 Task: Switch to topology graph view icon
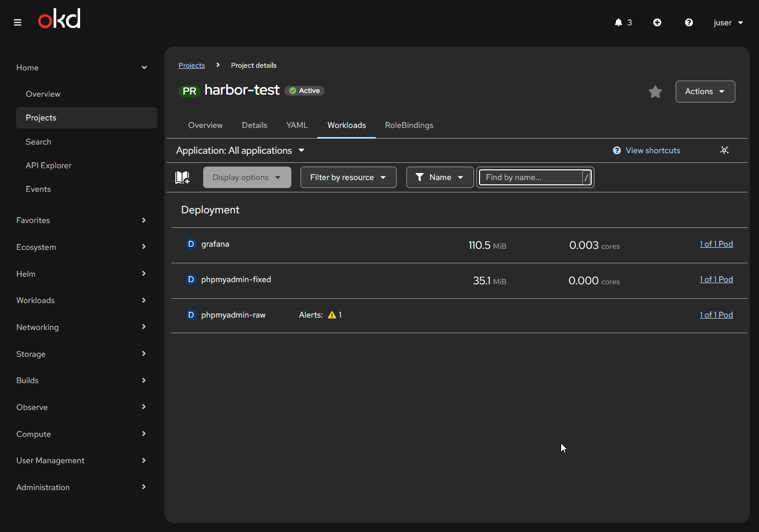(x=725, y=150)
